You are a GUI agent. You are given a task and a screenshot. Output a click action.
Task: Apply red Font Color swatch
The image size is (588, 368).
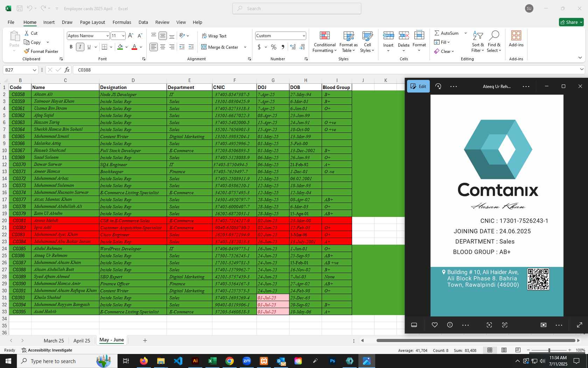tap(134, 47)
